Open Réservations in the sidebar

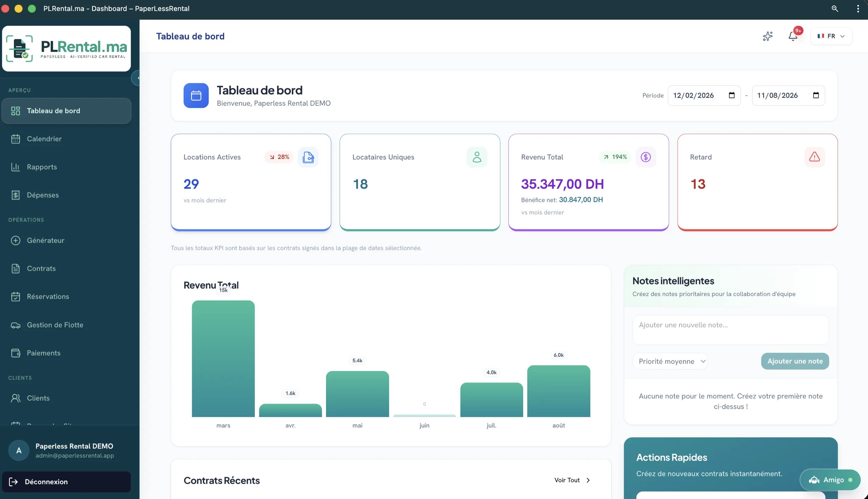[x=67, y=297]
